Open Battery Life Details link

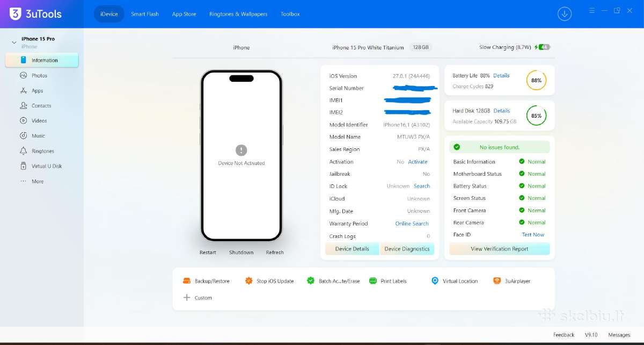point(501,75)
